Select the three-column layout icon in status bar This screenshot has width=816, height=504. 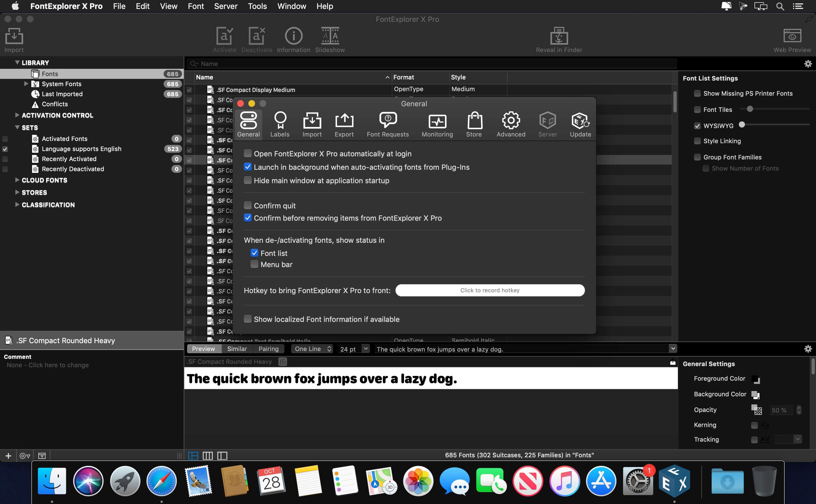[x=207, y=456]
